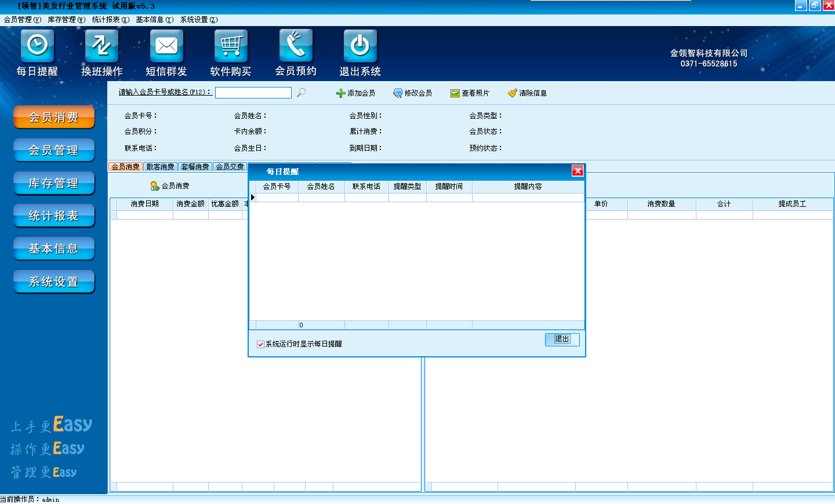This screenshot has width=835, height=504.
Task: Click the 库存管理 sidebar button
Action: coord(54,184)
